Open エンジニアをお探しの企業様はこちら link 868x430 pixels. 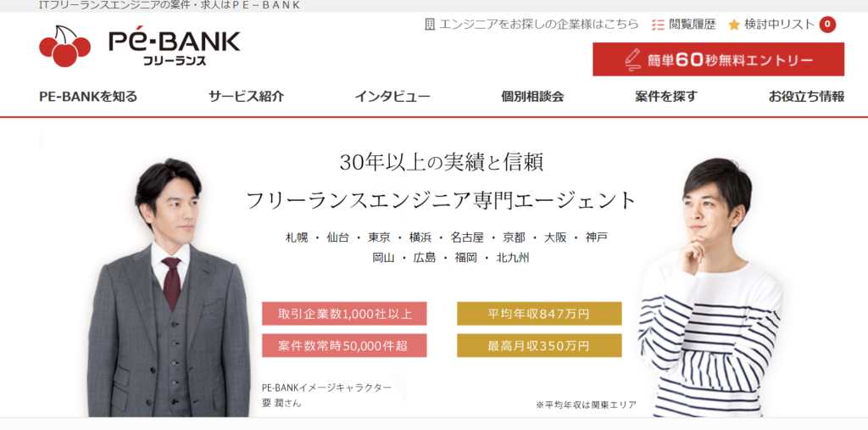tap(531, 25)
